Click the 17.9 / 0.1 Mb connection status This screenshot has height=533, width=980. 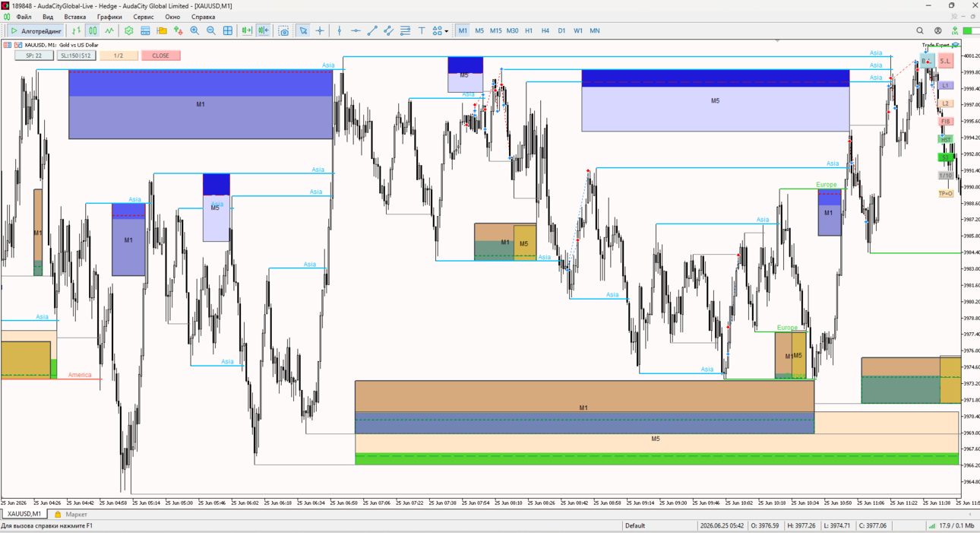[x=951, y=525]
